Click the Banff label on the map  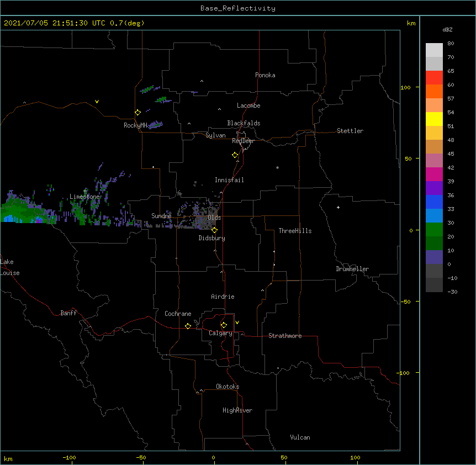pos(68,313)
